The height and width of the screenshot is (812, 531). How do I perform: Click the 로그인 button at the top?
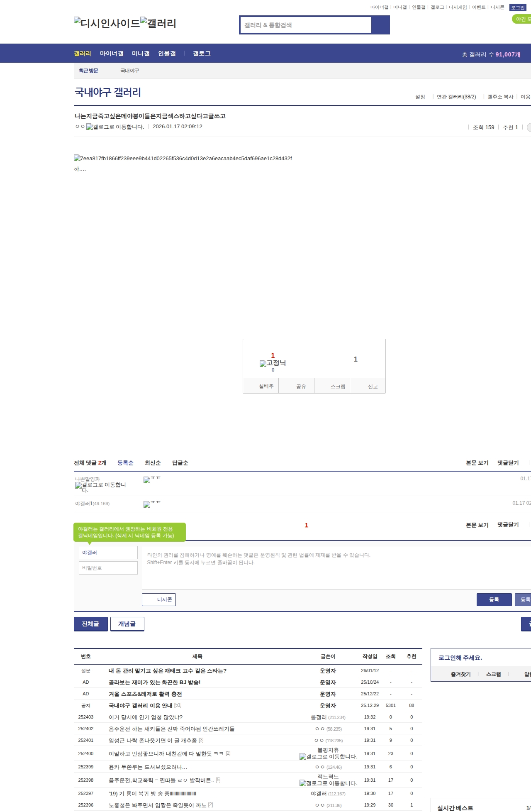518,7
